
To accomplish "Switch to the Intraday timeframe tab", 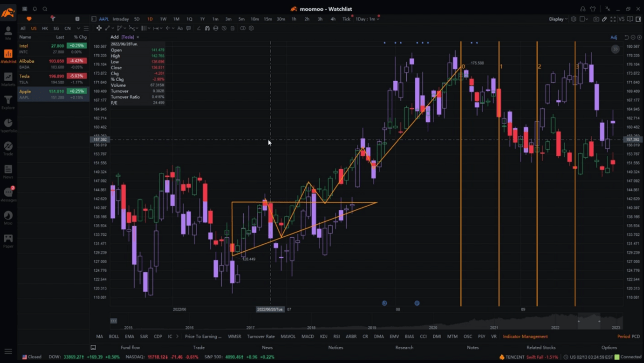I will [121, 19].
